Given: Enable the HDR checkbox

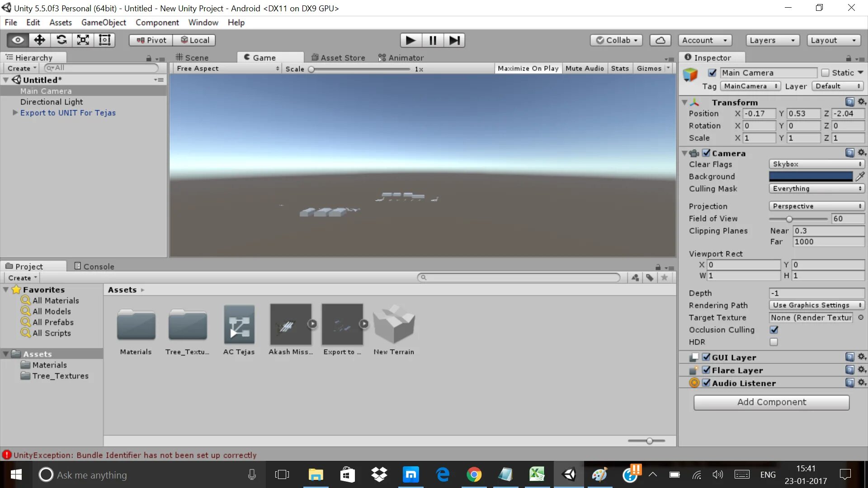Looking at the screenshot, I should 774,342.
